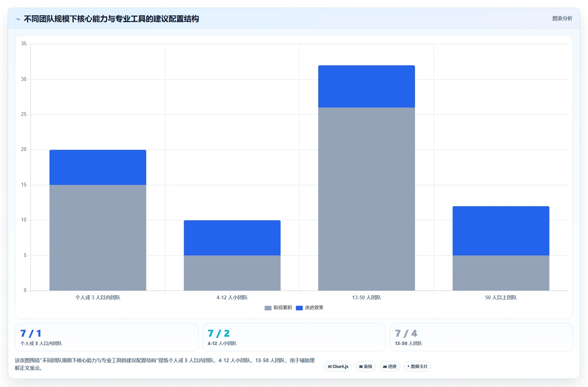Click the gray bar segment for 50 人以上团队
Viewport: 588px width, 387px height.
click(x=501, y=273)
